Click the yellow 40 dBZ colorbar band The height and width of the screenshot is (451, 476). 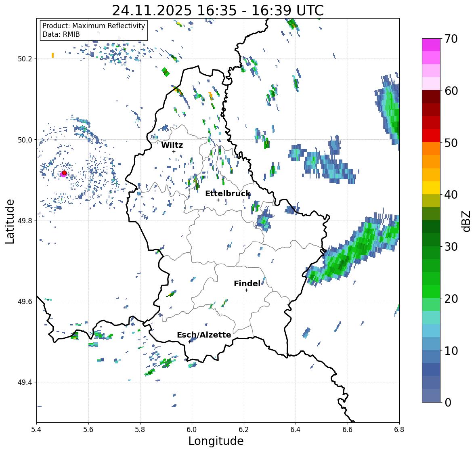(431, 188)
